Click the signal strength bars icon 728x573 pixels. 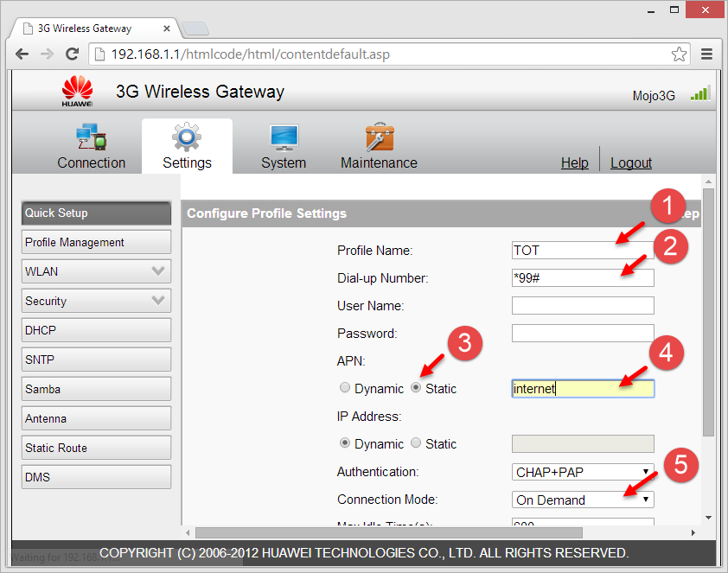(700, 93)
